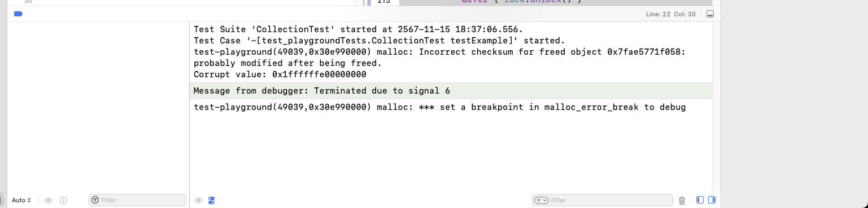This screenshot has width=868, height=208.
Task: Toggle the blue console metadata options icon
Action: (212, 200)
